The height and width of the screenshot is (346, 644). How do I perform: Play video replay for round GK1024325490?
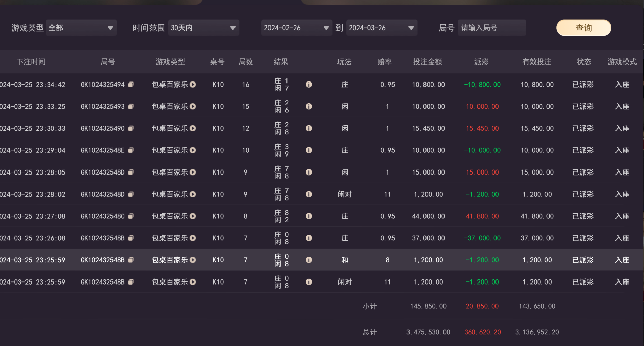click(193, 128)
